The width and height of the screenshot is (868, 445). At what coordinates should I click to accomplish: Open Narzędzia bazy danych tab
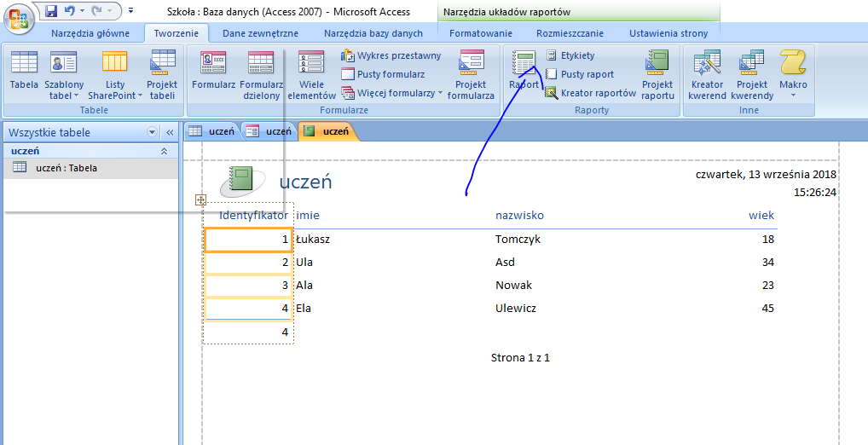pyautogui.click(x=373, y=33)
